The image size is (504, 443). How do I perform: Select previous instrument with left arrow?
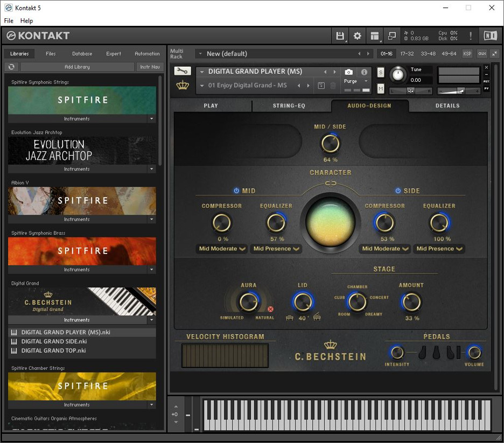click(x=325, y=72)
